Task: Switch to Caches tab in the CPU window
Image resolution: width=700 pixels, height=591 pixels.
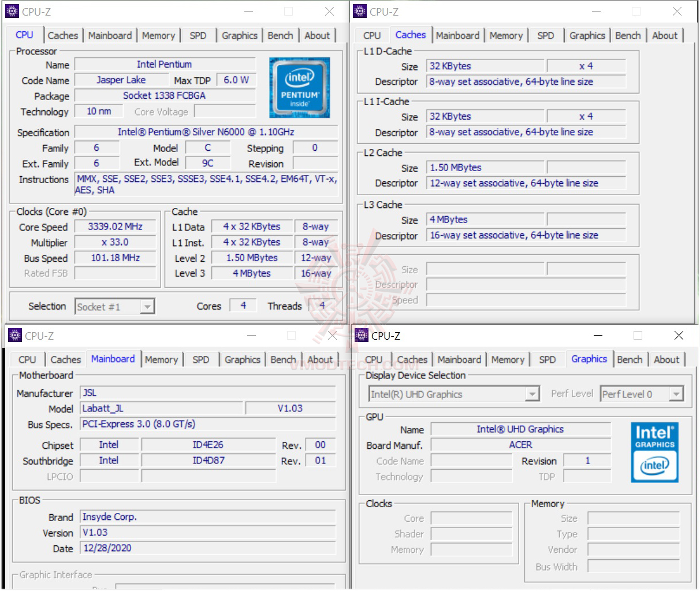Action: (x=62, y=35)
